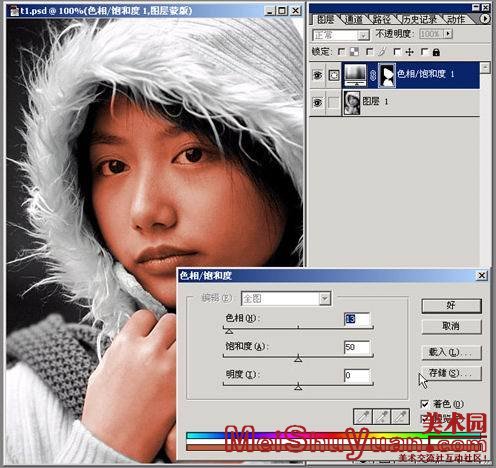The width and height of the screenshot is (496, 468).
Task: Click the layer mask link chain icon
Action: pos(373,75)
